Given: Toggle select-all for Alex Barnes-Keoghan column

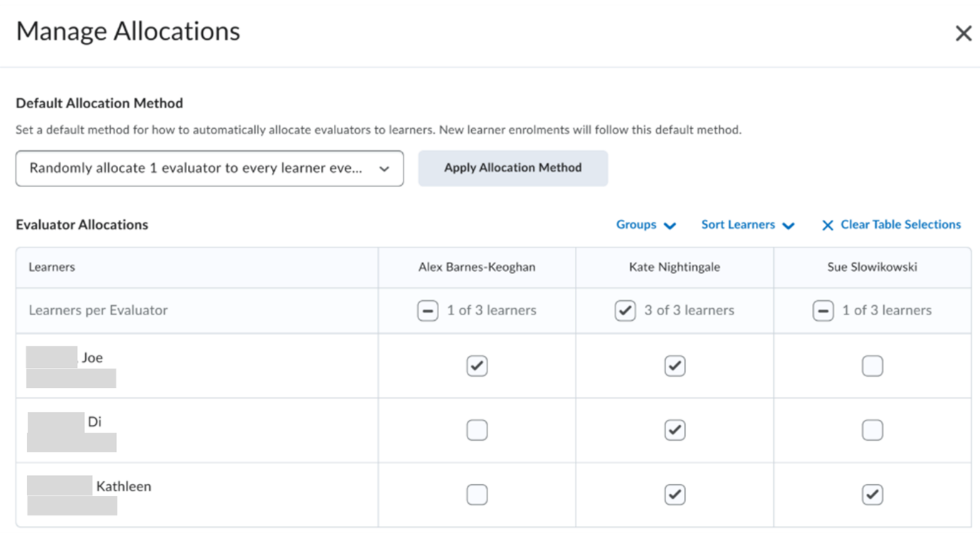Looking at the screenshot, I should [x=428, y=311].
